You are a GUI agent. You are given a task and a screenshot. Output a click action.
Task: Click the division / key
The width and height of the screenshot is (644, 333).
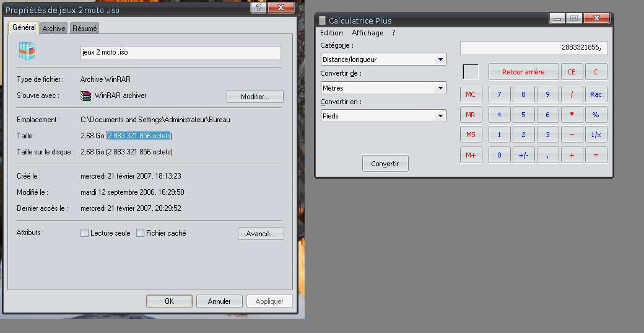click(572, 94)
